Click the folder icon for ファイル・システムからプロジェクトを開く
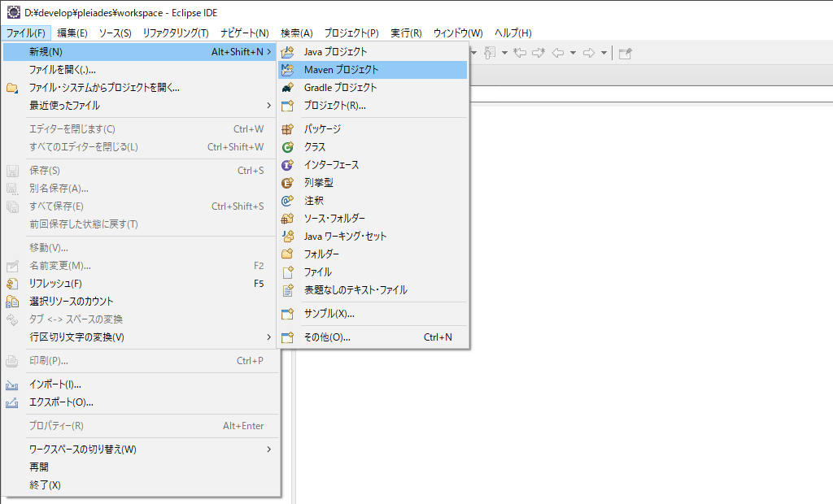The width and height of the screenshot is (833, 504). (12, 88)
